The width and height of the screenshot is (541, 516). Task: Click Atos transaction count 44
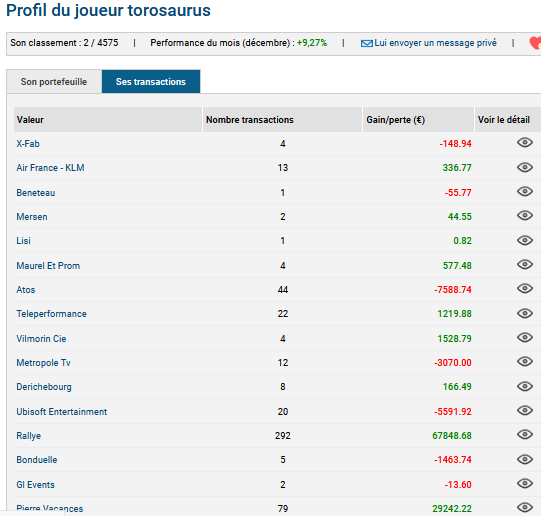(x=283, y=290)
